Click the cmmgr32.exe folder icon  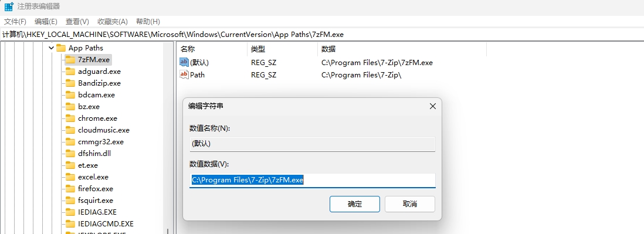(70, 142)
